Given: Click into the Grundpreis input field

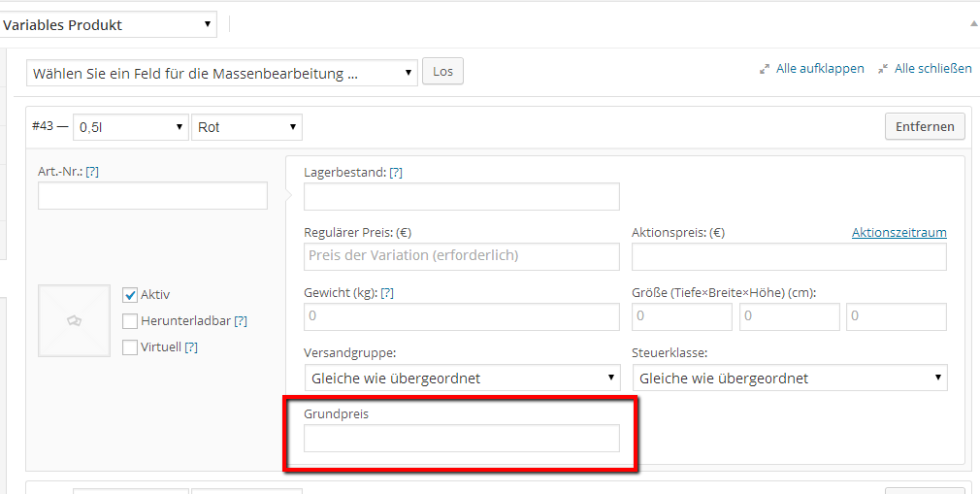Looking at the screenshot, I should point(462,438).
